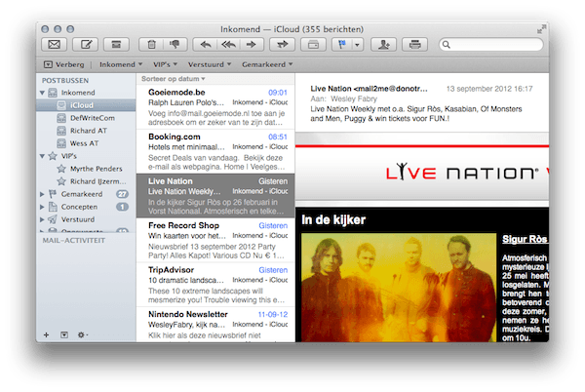Open the flag color dropdown arrow
585x392 pixels.
point(358,45)
